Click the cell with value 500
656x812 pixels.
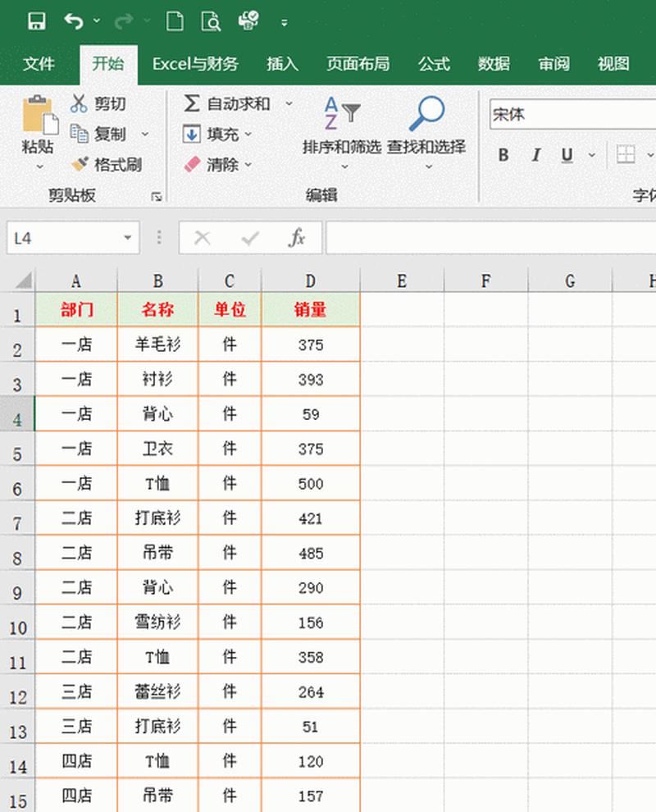(311, 483)
